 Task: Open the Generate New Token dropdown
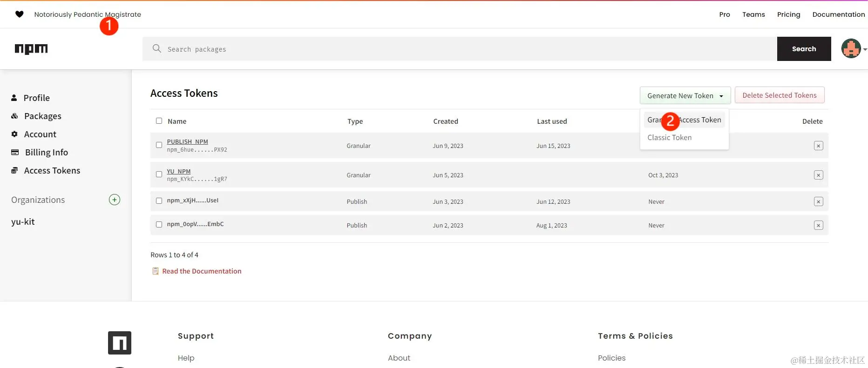(685, 95)
